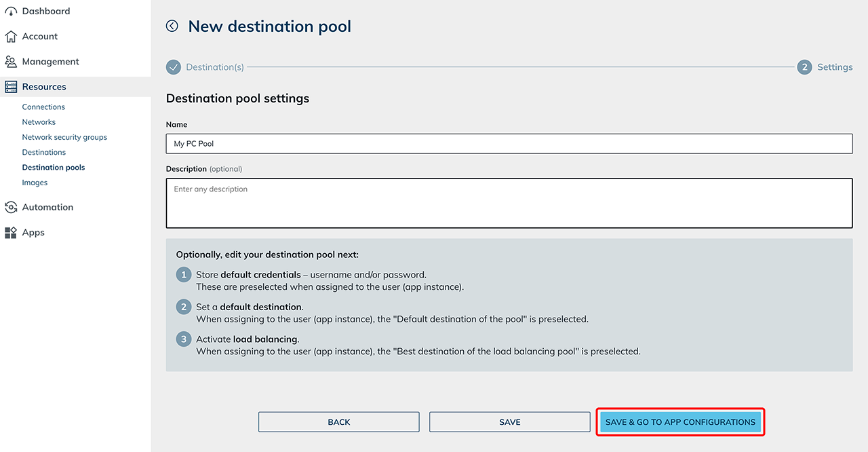Open the Destinations submenu item
This screenshot has height=452, width=868.
[x=44, y=153]
